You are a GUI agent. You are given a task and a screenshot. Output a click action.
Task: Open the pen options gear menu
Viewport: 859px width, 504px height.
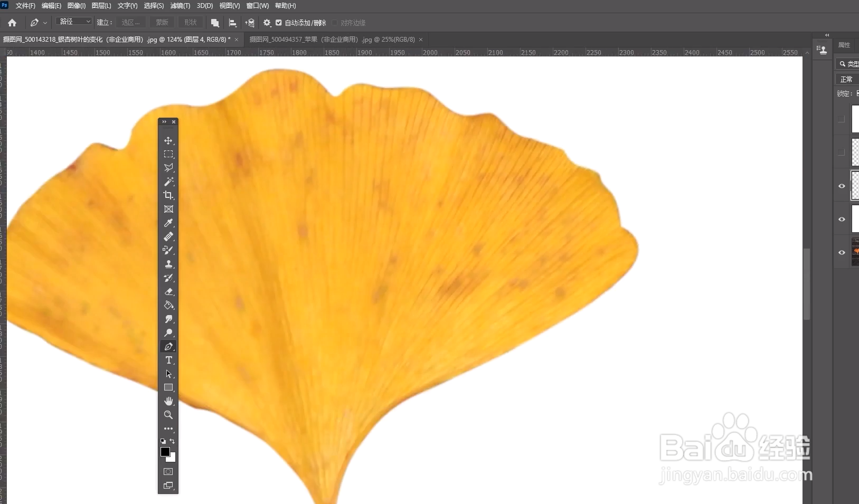pyautogui.click(x=267, y=23)
